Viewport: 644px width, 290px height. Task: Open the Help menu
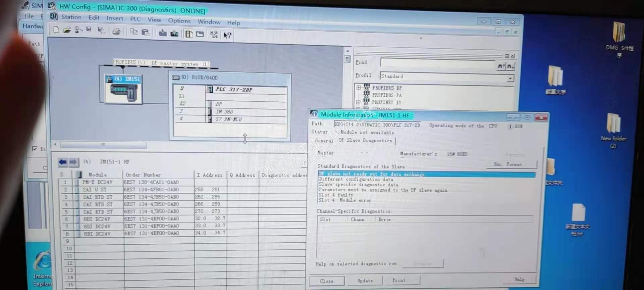(233, 23)
